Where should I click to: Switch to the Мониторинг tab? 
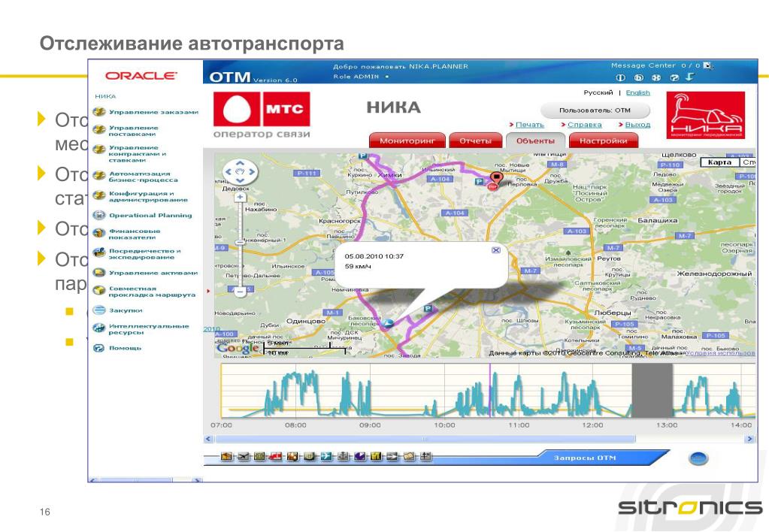pyautogui.click(x=407, y=141)
